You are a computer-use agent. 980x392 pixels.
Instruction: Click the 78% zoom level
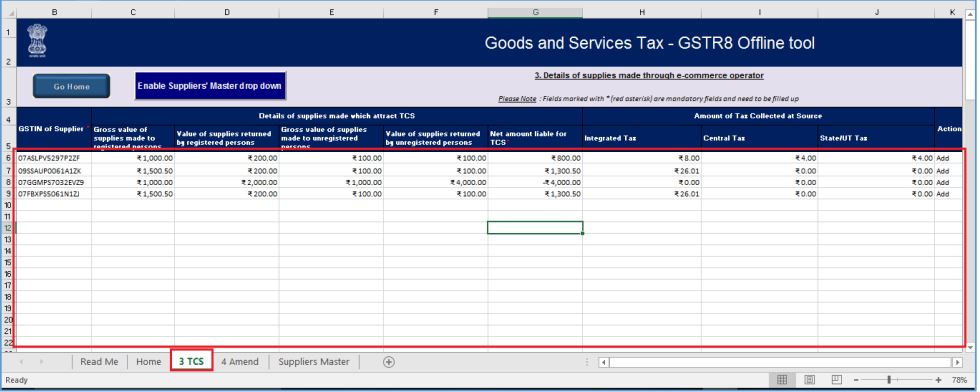(x=959, y=379)
